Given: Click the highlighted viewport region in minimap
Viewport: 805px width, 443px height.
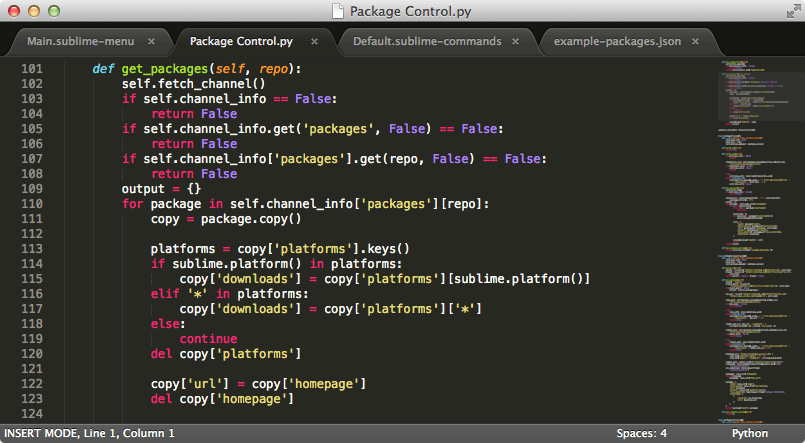Looking at the screenshot, I should click(x=759, y=90).
